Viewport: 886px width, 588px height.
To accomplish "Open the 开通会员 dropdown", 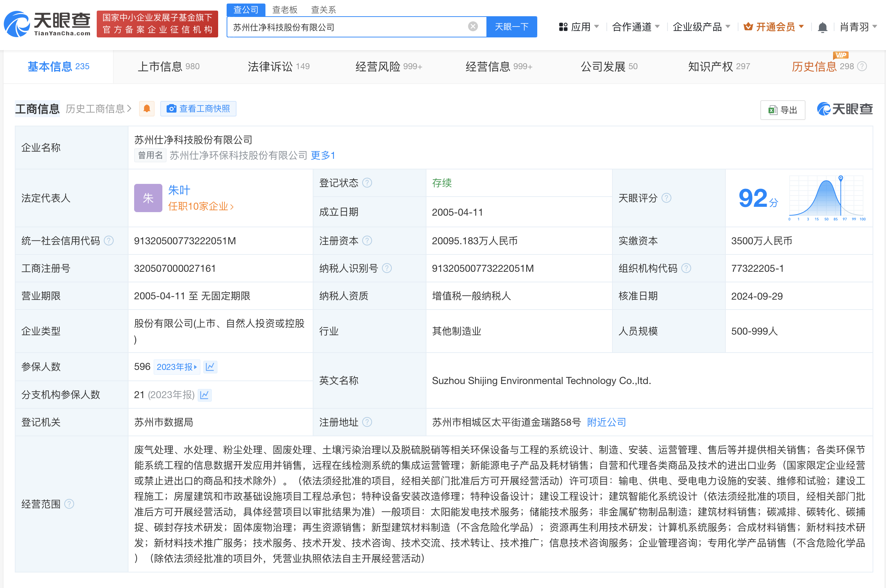I will [774, 27].
